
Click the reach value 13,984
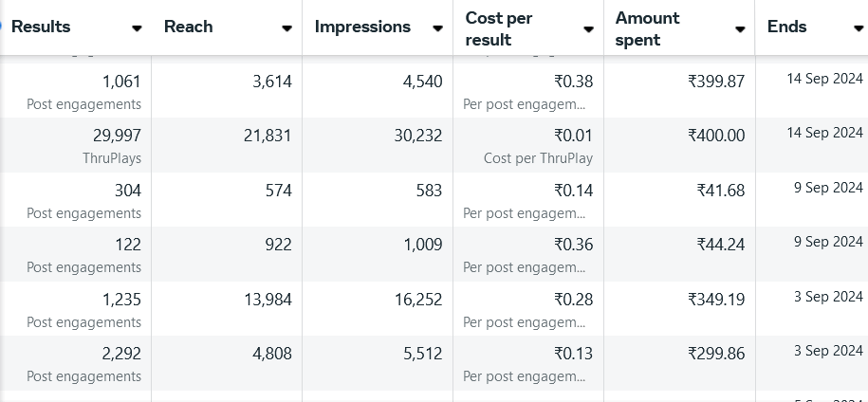coord(268,300)
